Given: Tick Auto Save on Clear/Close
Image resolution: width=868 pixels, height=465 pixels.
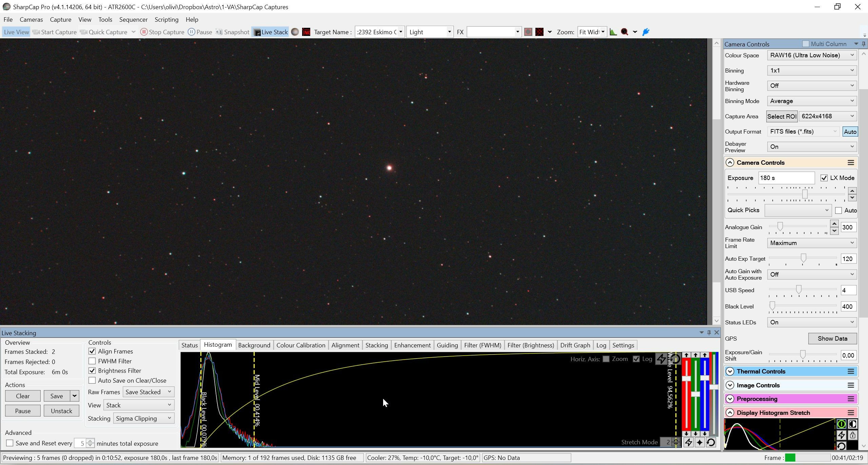Looking at the screenshot, I should click(x=92, y=381).
